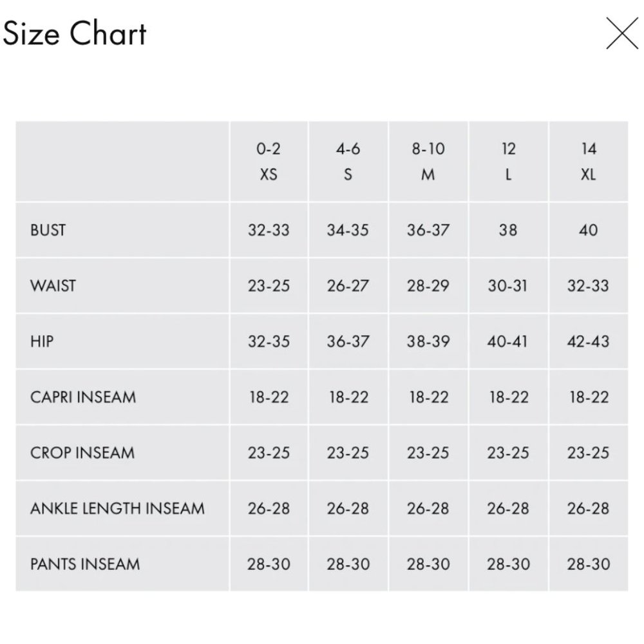Select the 4-6 S column header

(x=348, y=162)
